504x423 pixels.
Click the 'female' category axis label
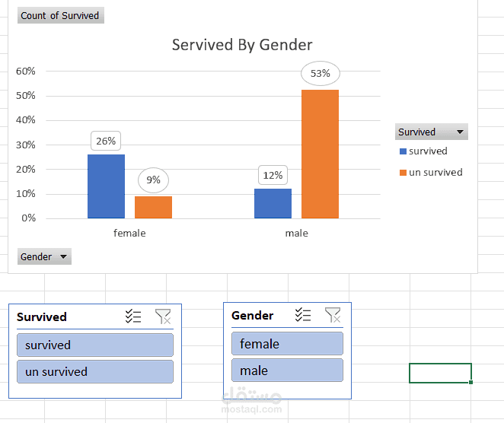pos(129,233)
